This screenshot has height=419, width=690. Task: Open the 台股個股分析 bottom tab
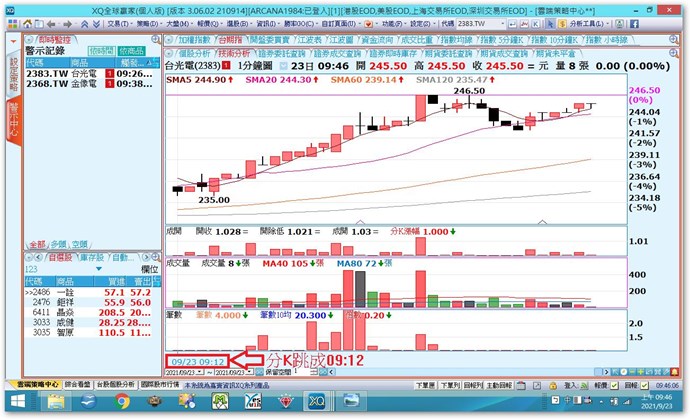click(116, 384)
